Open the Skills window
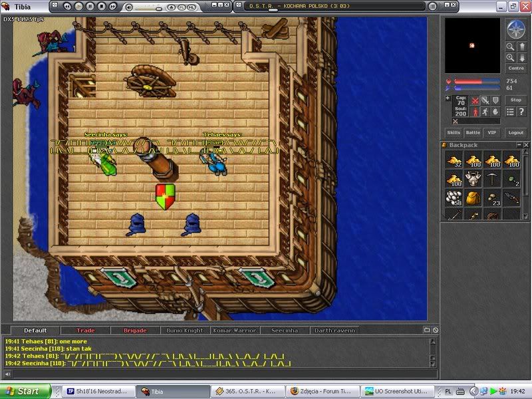The width and height of the screenshot is (532, 399). (454, 132)
